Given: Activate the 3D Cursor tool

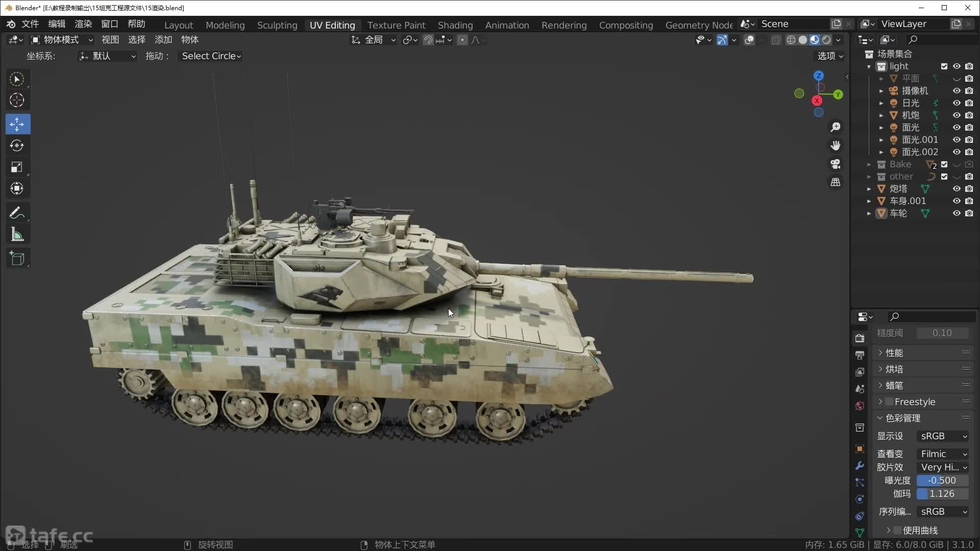Looking at the screenshot, I should tap(17, 101).
